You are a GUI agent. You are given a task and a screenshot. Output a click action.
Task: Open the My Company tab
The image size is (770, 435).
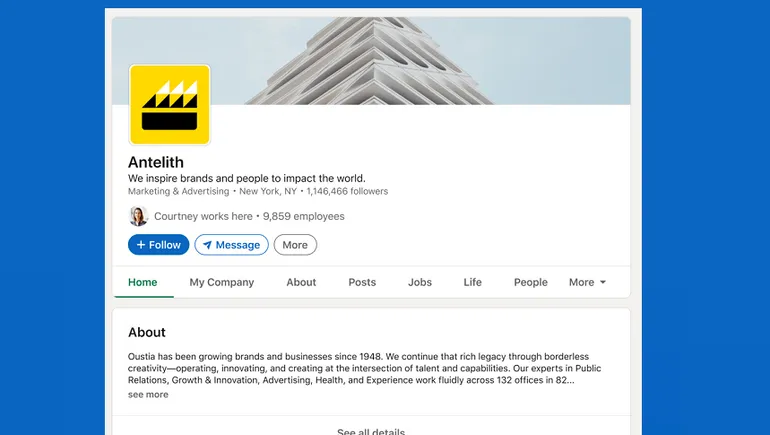(221, 282)
